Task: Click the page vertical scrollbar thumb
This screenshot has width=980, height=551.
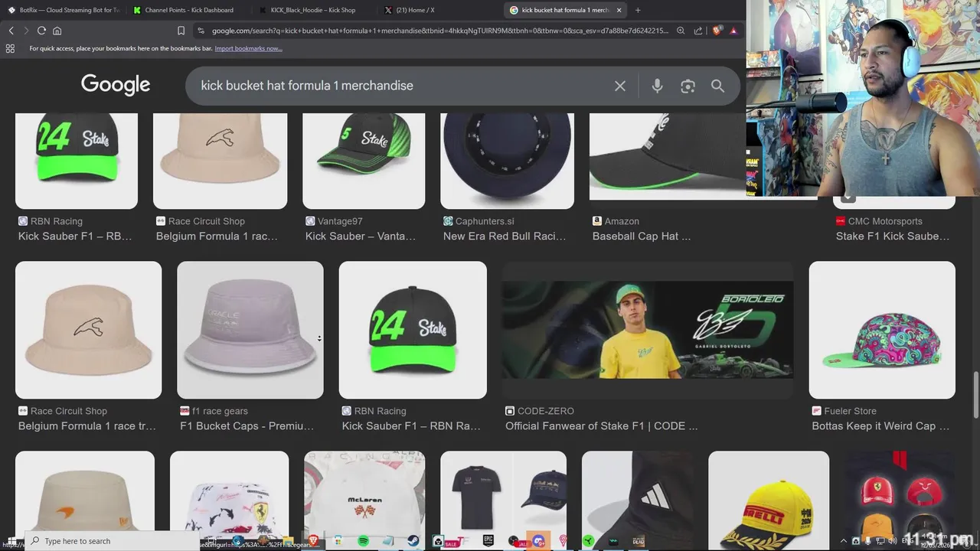Action: [x=975, y=394]
